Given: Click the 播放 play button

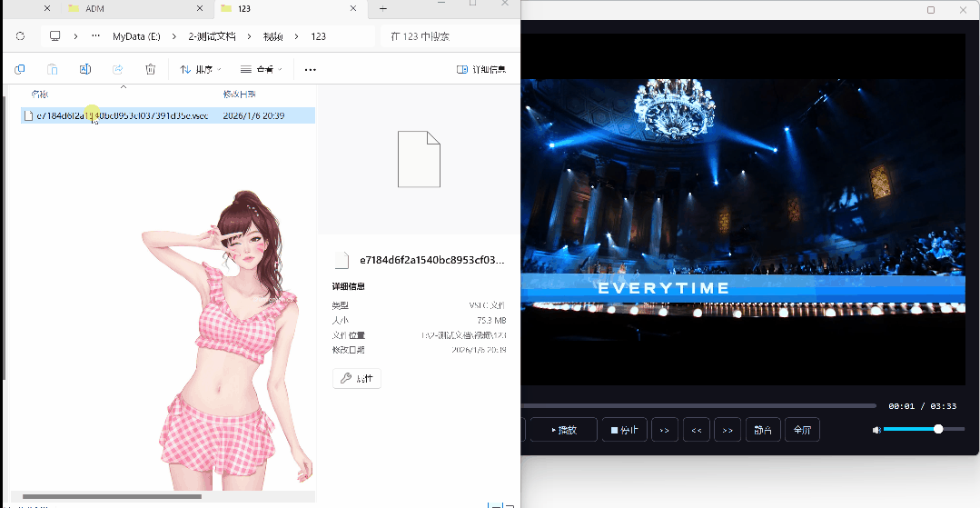Looking at the screenshot, I should tap(564, 430).
